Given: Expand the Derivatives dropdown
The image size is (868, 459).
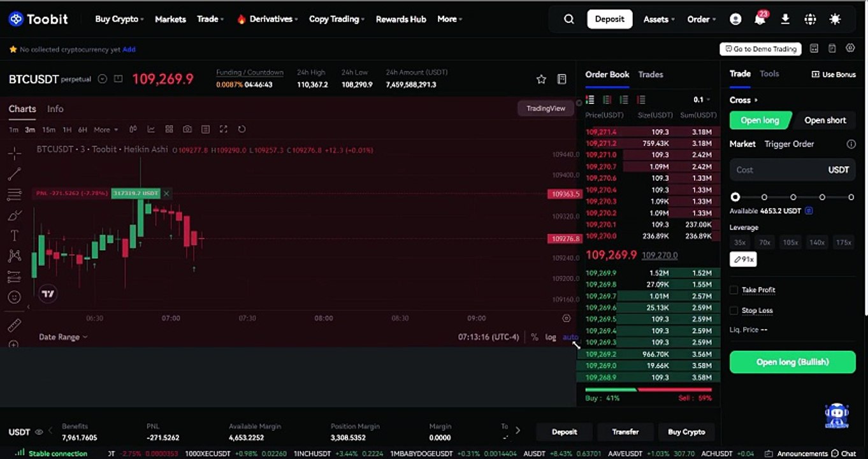Looking at the screenshot, I should (x=274, y=19).
